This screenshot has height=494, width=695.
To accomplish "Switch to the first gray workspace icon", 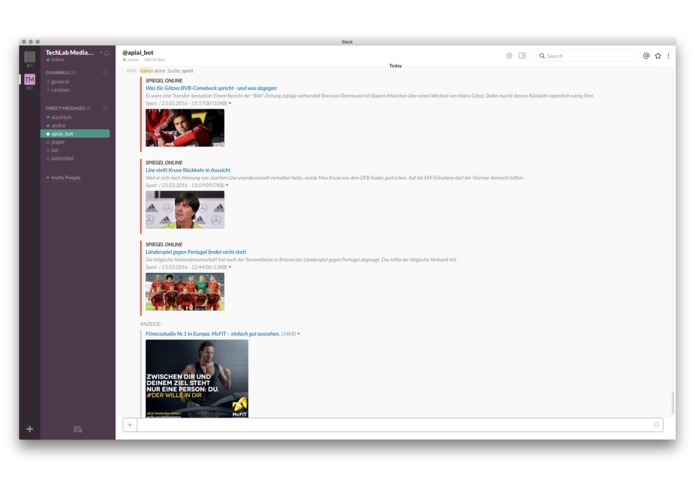I will pos(30,57).
